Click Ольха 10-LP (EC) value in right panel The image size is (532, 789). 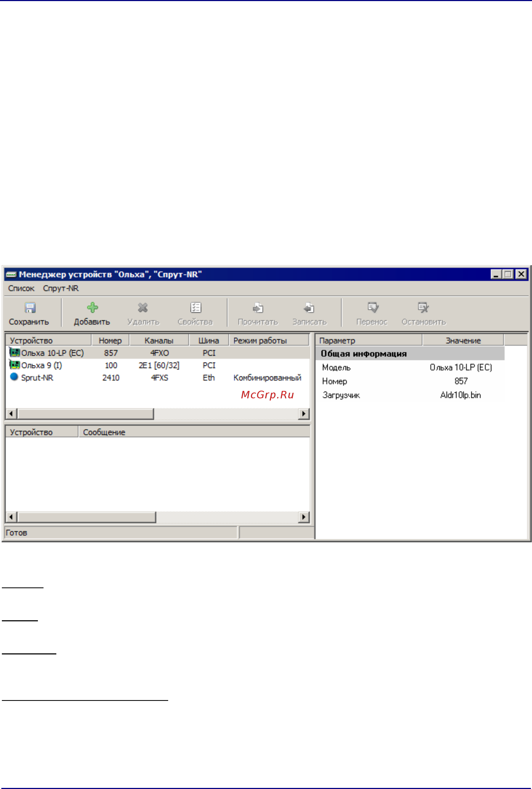[x=461, y=367]
